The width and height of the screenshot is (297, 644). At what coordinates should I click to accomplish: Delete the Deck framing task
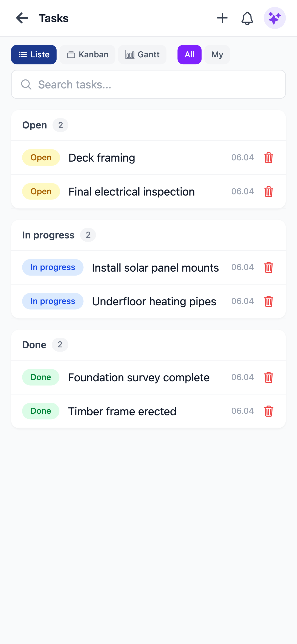(x=268, y=158)
